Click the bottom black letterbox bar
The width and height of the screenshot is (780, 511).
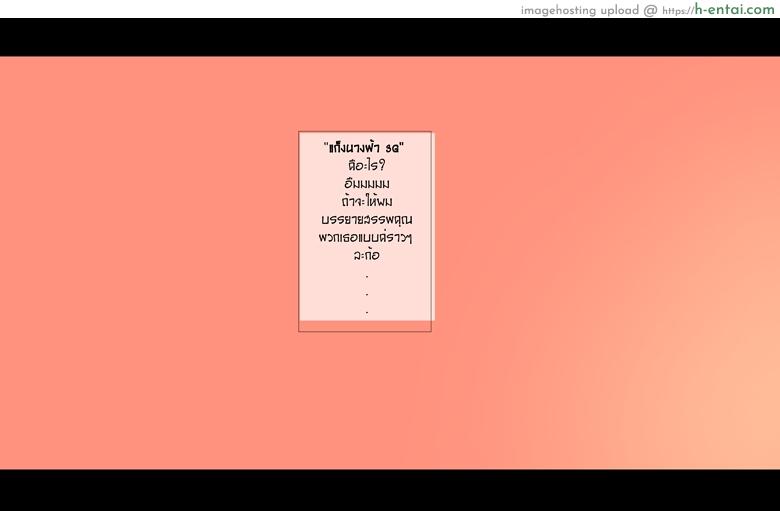390,490
